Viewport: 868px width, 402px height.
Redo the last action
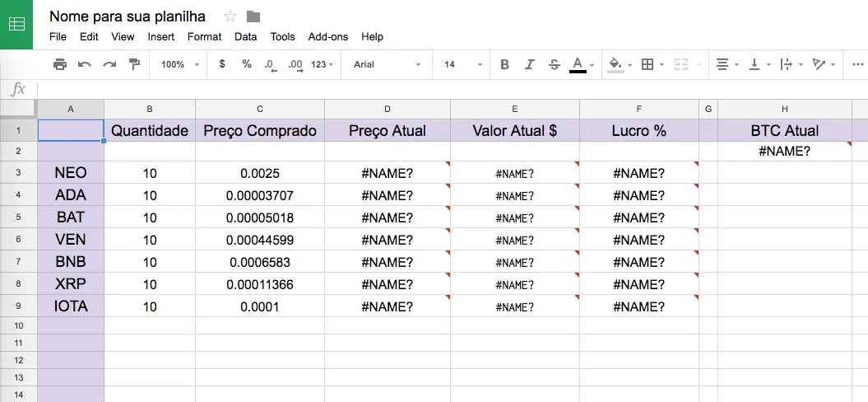click(x=109, y=64)
